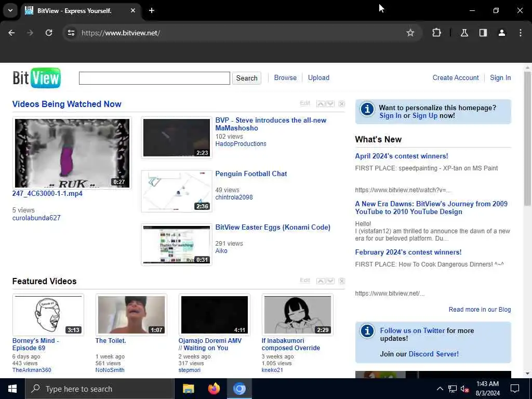532x399 pixels.
Task: Close the BitView tab
Action: tap(133, 10)
